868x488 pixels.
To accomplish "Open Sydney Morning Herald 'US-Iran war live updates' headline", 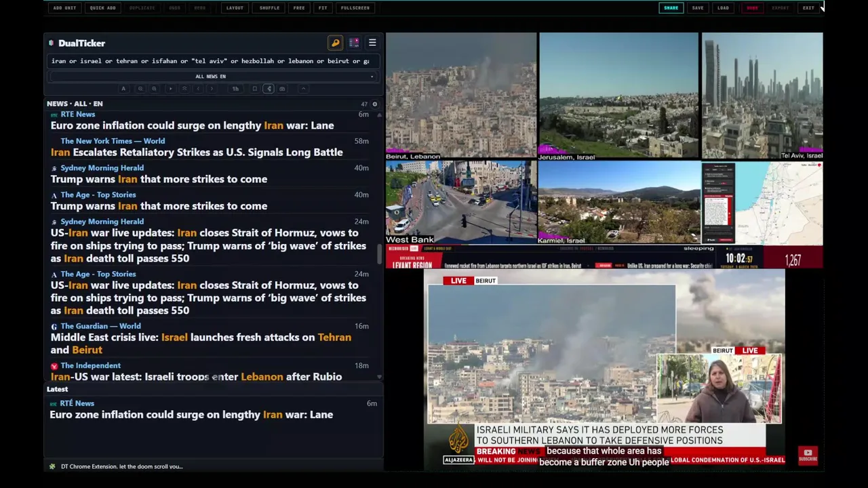I will click(x=208, y=245).
